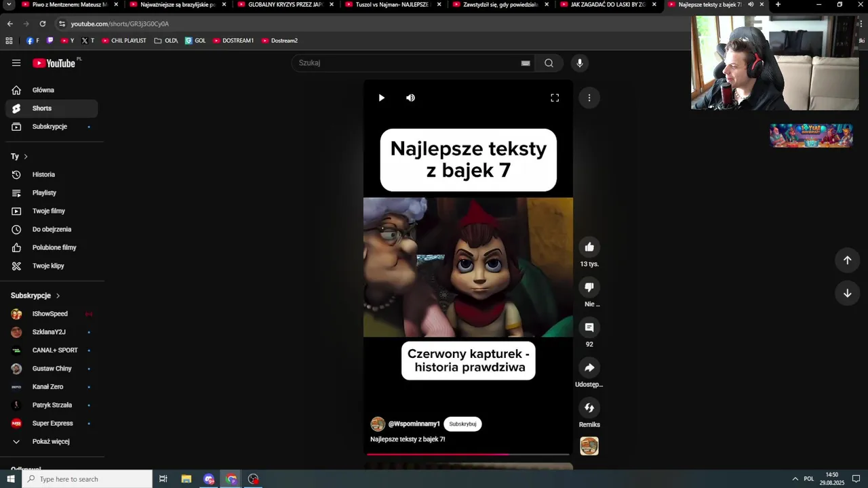Open the SzklanaY2J subscription channel
Viewport: 868px width, 488px height.
52,332
